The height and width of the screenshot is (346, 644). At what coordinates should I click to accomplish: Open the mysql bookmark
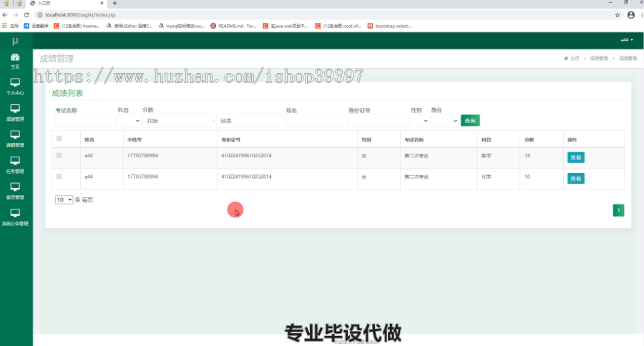tap(182, 26)
